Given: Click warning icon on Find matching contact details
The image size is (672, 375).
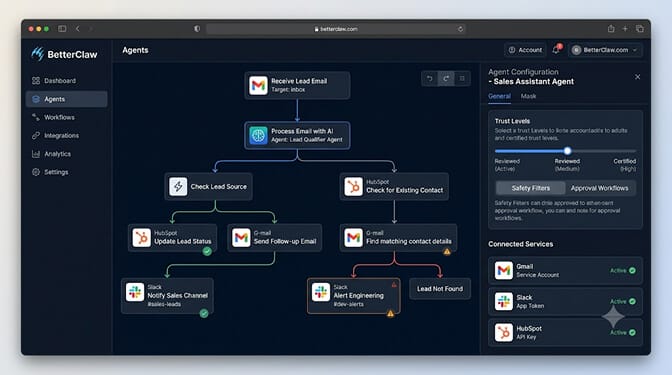Looking at the screenshot, I should point(447,252).
